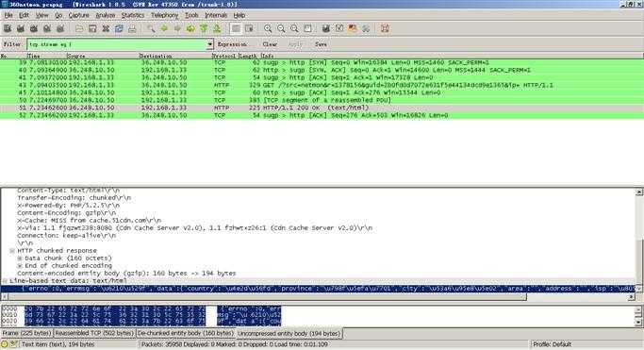Expand Data chunk (160 octets) node
Screen dimensions: 644x350
(20, 258)
